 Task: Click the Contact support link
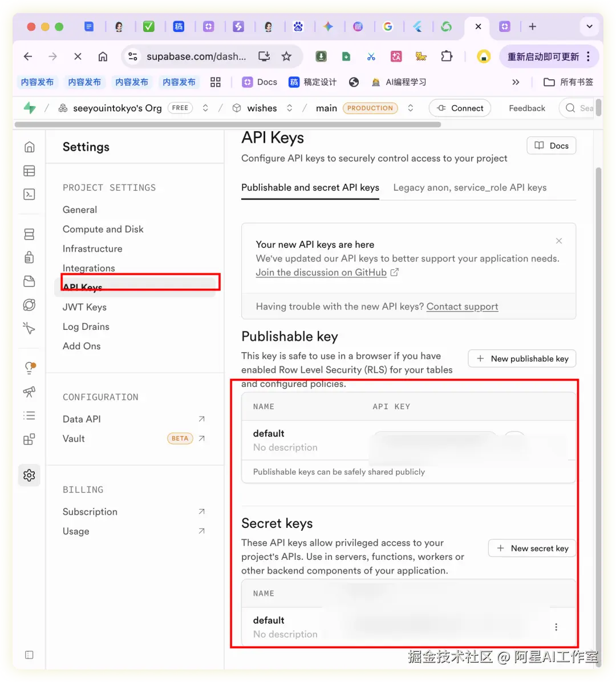pos(462,306)
